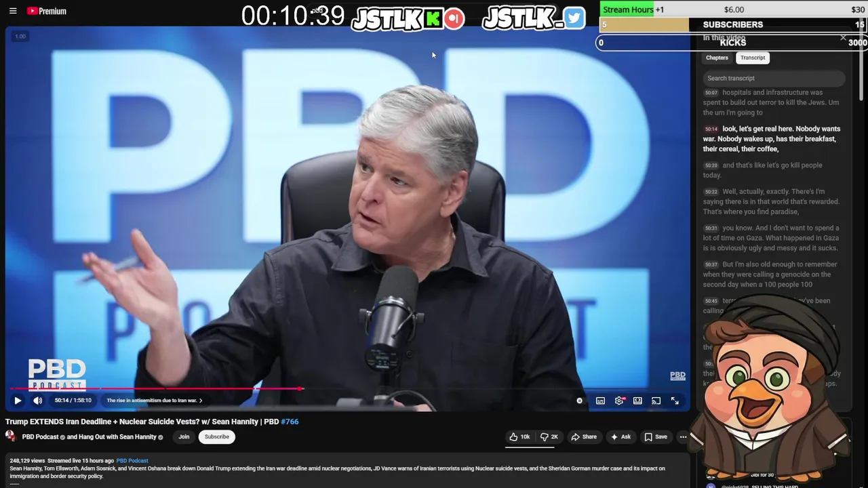Image resolution: width=868 pixels, height=488 pixels.
Task: Switch to theater mode
Action: coord(637,401)
